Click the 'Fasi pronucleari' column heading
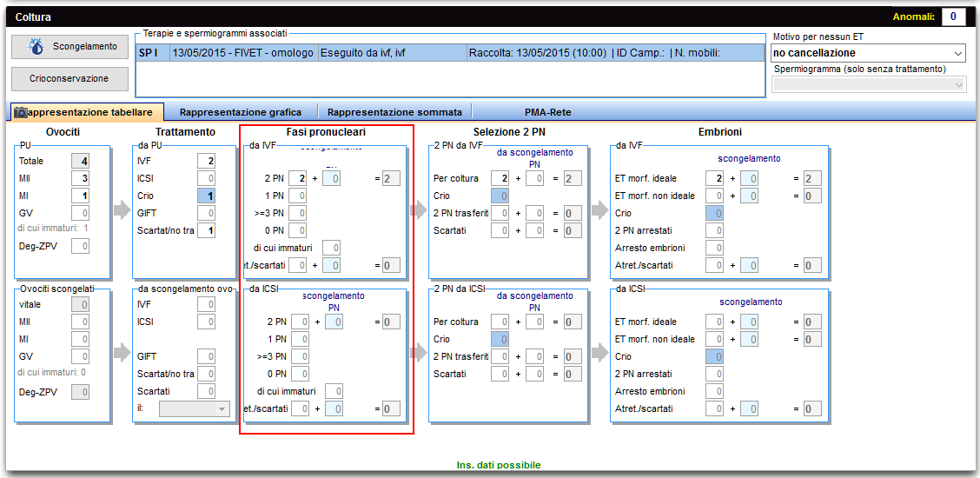This screenshot has height=478, width=980. pyautogui.click(x=327, y=132)
